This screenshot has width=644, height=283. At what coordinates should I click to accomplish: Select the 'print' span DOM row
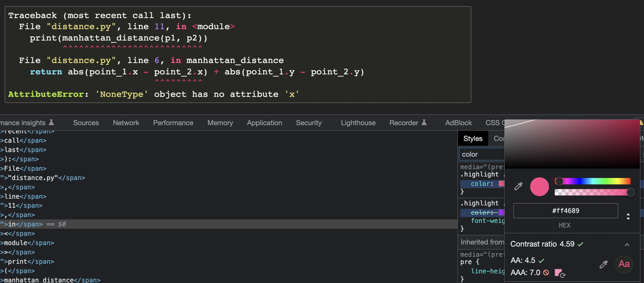coord(229,261)
